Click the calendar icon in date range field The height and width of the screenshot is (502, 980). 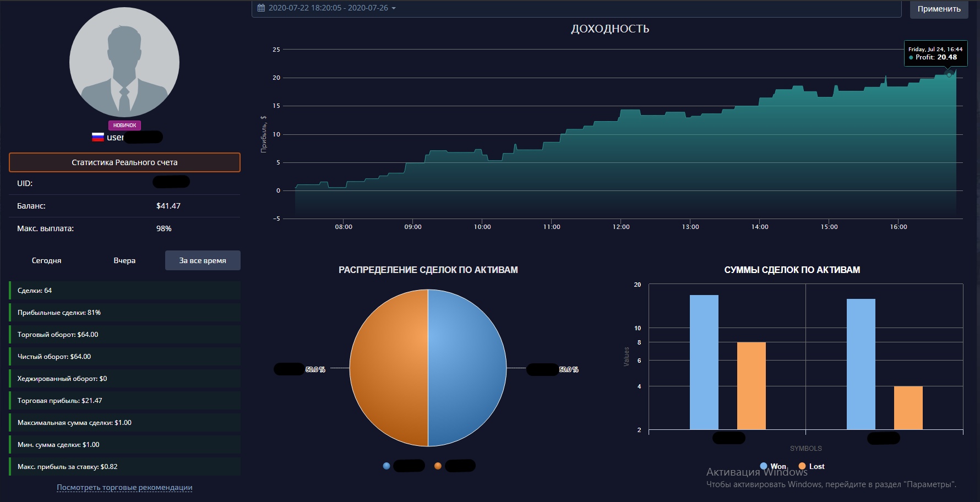(x=262, y=8)
